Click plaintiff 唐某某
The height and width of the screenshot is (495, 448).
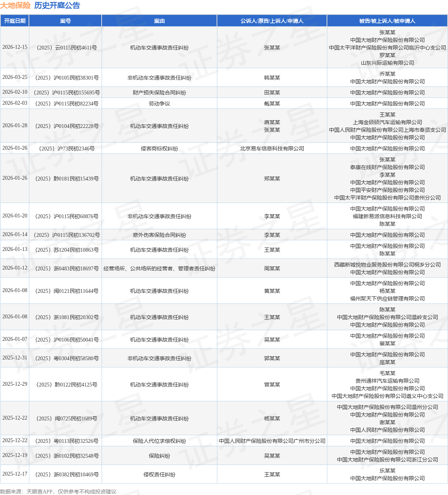[x=272, y=122]
